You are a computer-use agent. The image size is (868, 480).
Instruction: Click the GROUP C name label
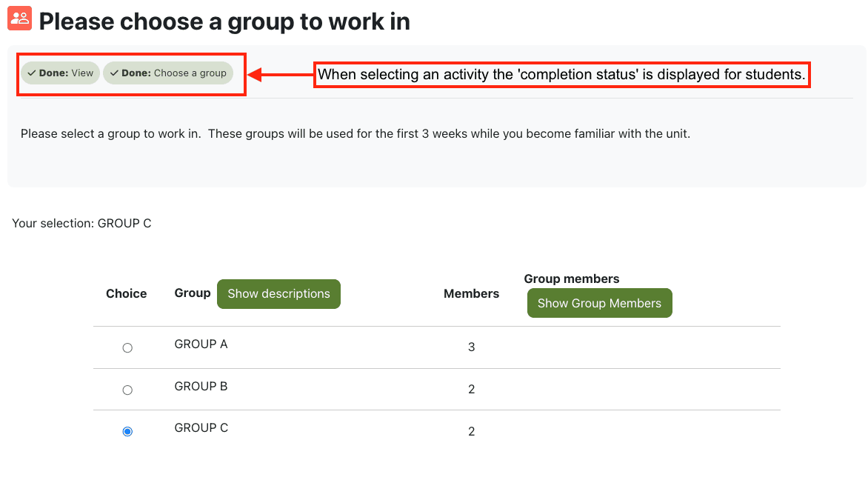(x=201, y=427)
